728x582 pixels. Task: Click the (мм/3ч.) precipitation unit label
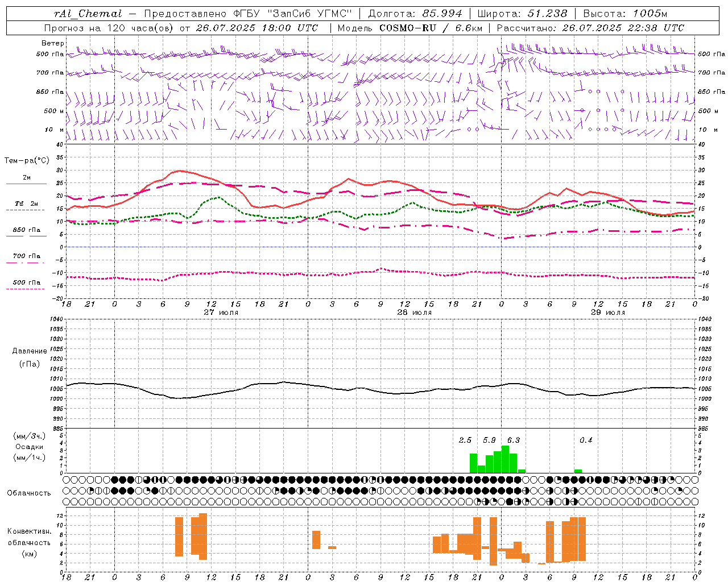pyautogui.click(x=30, y=436)
